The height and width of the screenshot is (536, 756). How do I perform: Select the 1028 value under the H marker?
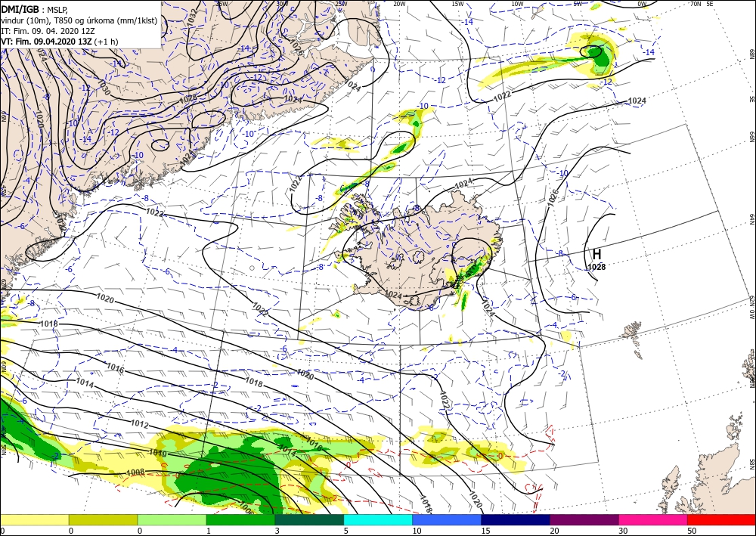[x=597, y=267]
